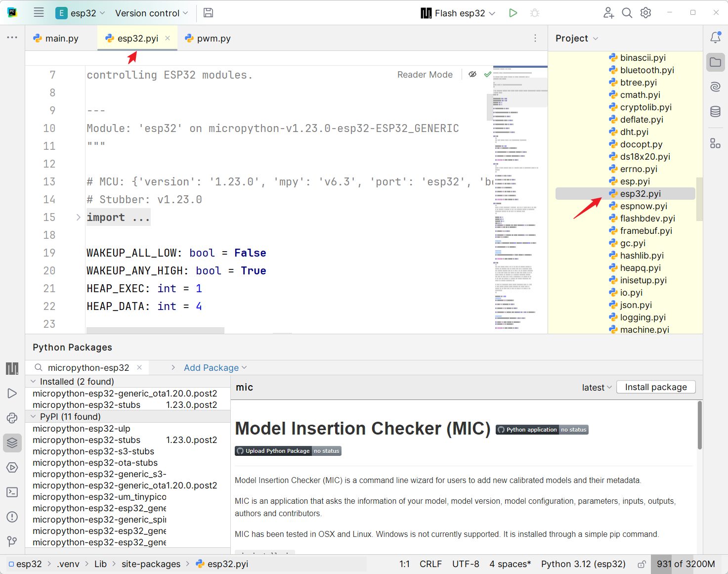Open the Run tool window icon
Image resolution: width=728 pixels, height=574 pixels.
[12, 393]
